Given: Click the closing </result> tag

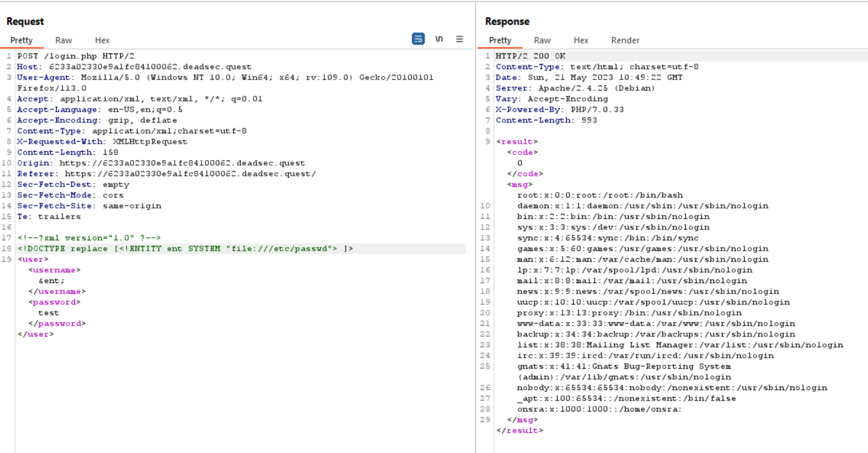Looking at the screenshot, I should pyautogui.click(x=520, y=430).
